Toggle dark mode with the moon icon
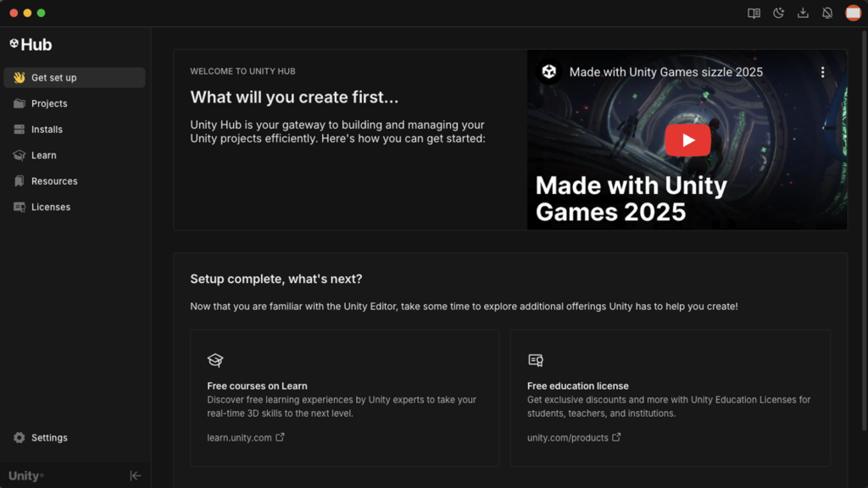 click(778, 14)
